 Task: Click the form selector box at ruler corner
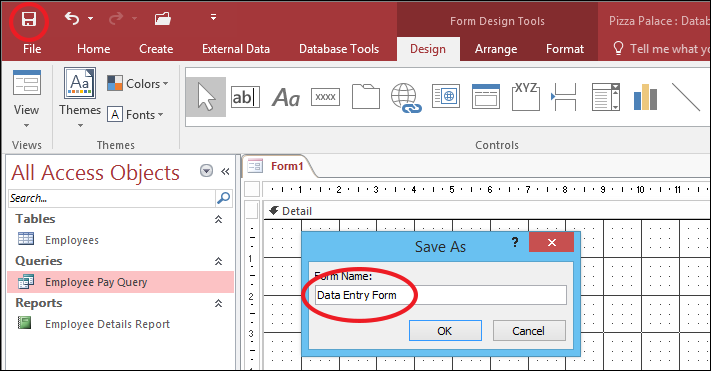coord(252,189)
